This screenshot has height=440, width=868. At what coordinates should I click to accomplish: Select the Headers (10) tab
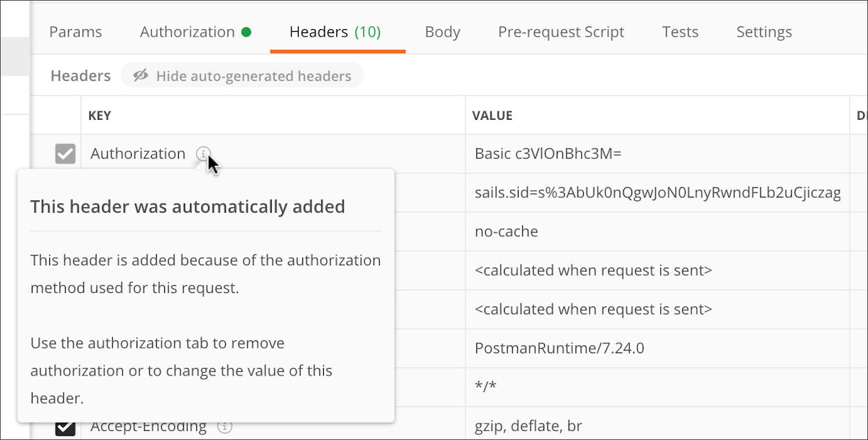335,31
